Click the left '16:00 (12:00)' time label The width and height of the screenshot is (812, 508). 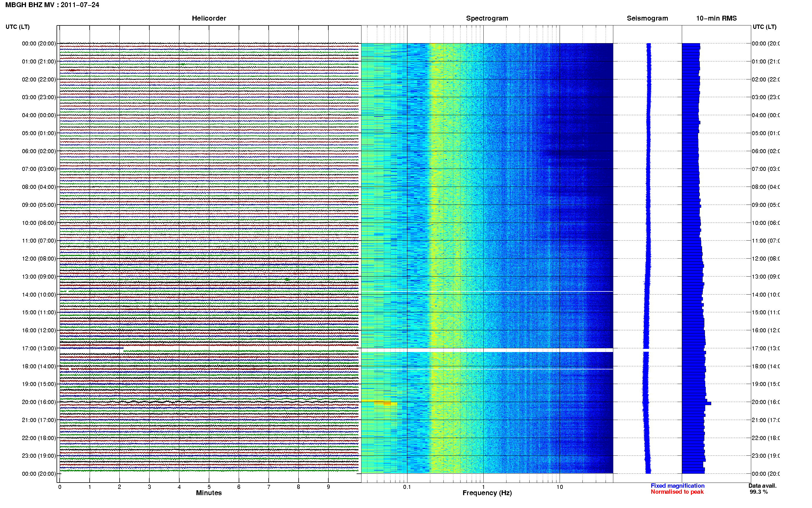click(x=39, y=331)
